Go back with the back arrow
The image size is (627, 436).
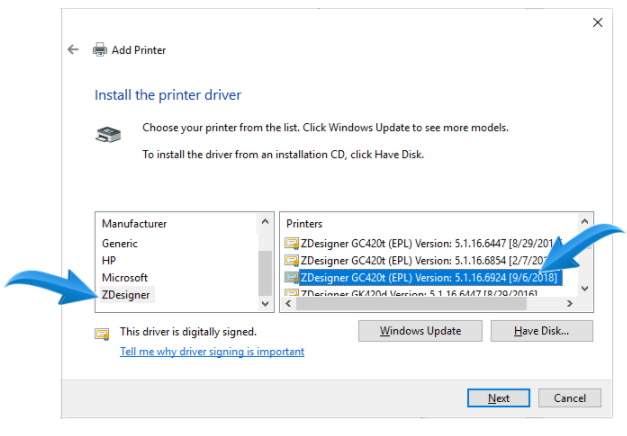point(73,50)
